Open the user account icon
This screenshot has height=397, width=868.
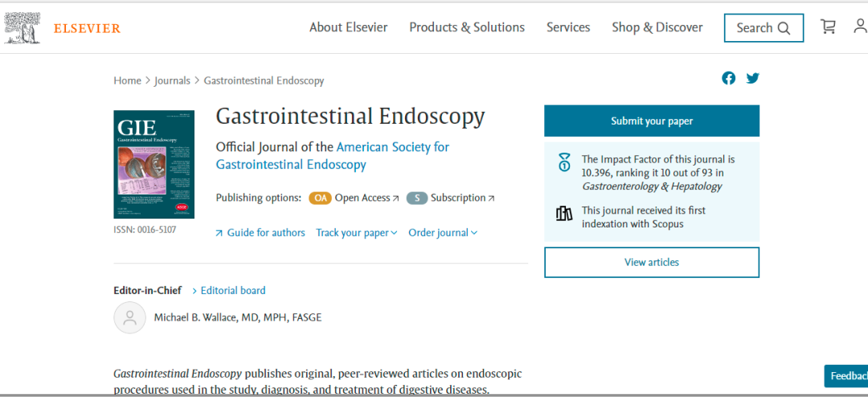pos(859,27)
